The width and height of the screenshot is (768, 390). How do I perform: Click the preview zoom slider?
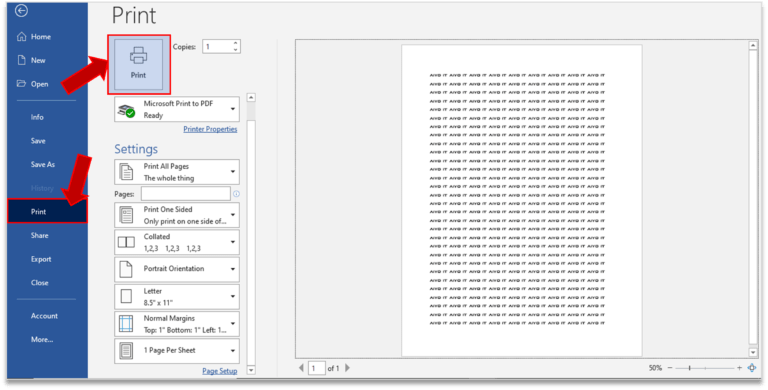tap(705, 368)
